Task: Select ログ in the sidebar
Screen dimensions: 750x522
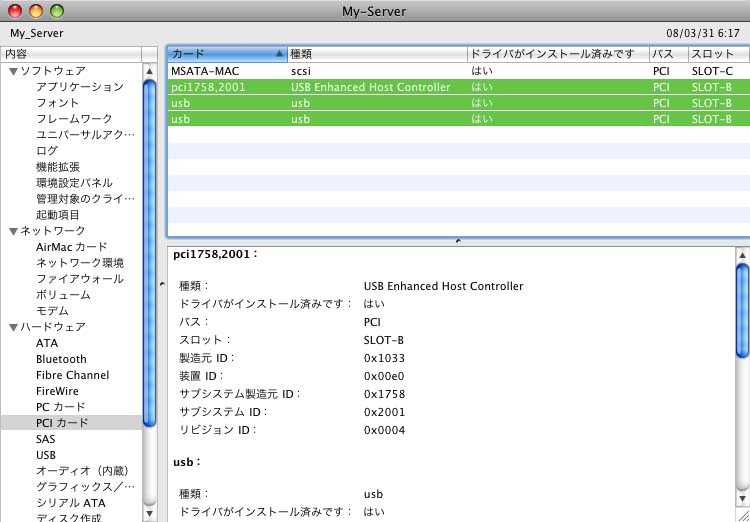Action: click(47, 151)
